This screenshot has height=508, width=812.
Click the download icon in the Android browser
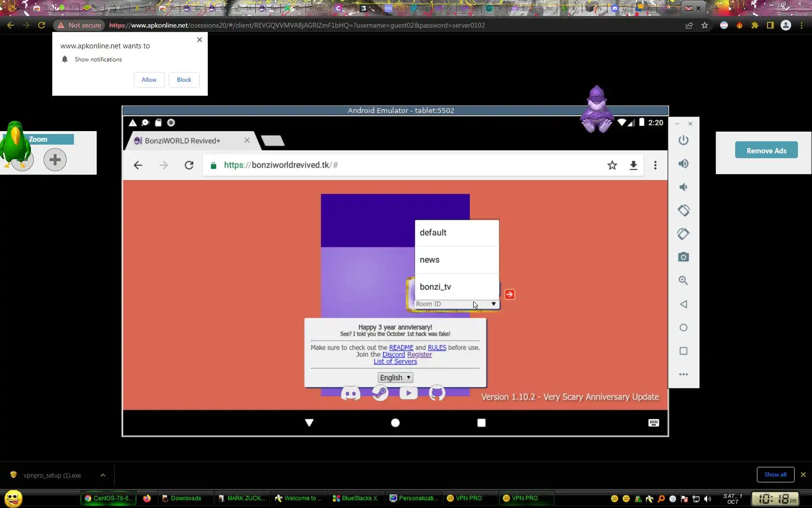click(633, 165)
